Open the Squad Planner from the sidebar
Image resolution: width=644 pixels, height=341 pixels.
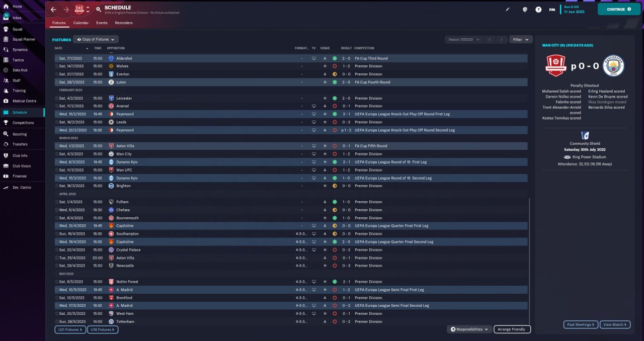tap(24, 39)
